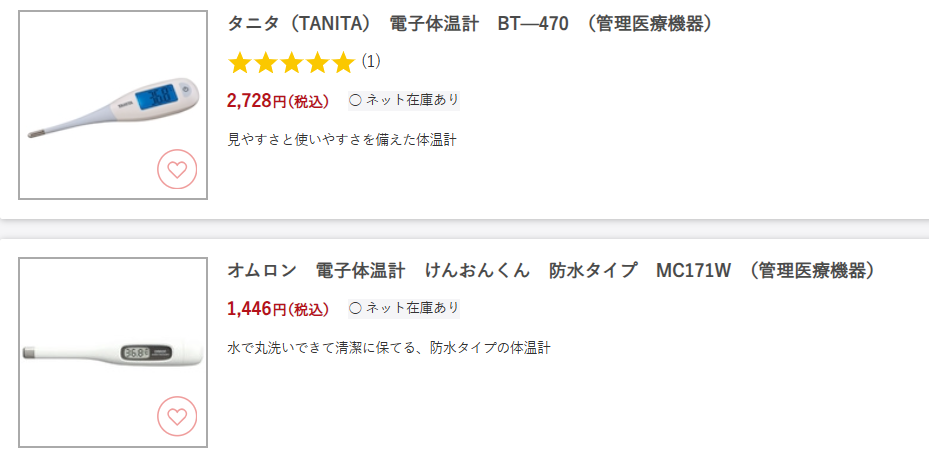The height and width of the screenshot is (459, 929).
Task: Click the first yellow rating star
Action: click(x=239, y=64)
